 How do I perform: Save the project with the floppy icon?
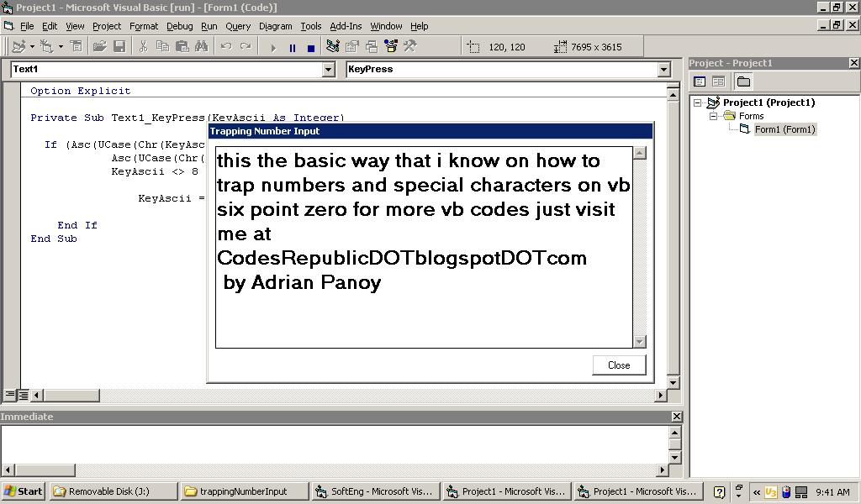pos(119,46)
